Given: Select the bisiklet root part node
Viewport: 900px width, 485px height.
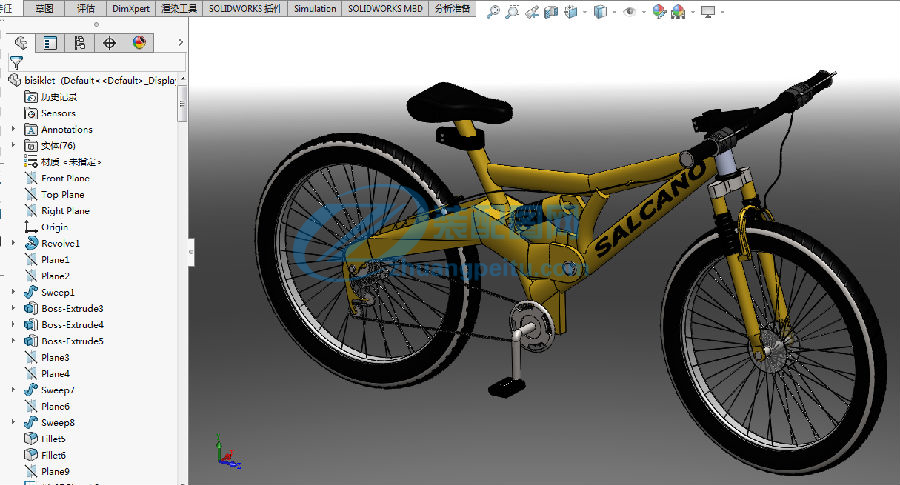Looking at the screenshot, I should (x=92, y=80).
